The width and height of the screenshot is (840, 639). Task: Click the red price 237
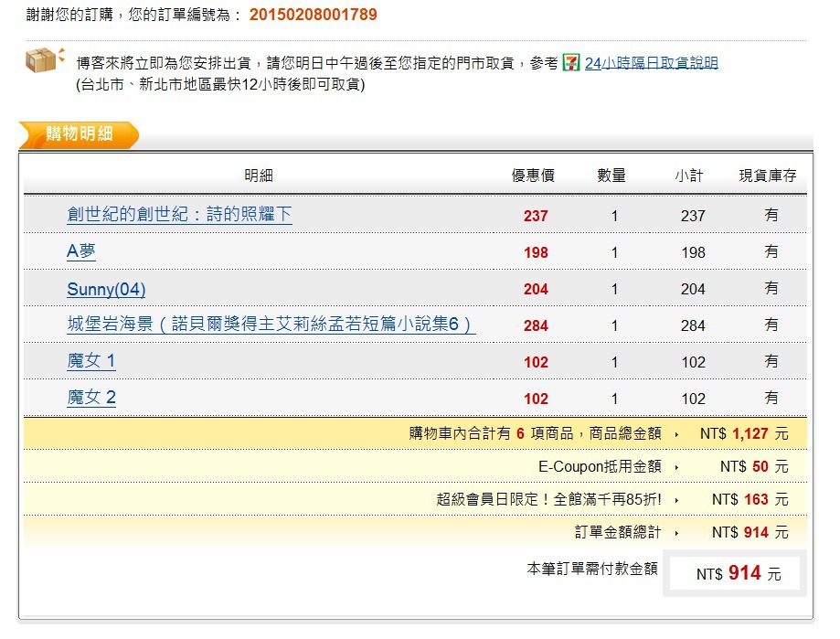(x=536, y=216)
